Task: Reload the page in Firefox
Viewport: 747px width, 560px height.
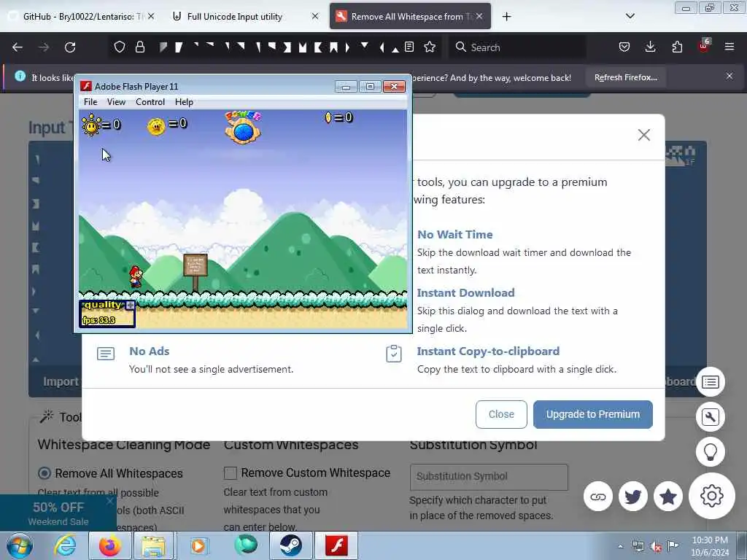Action: 70,47
